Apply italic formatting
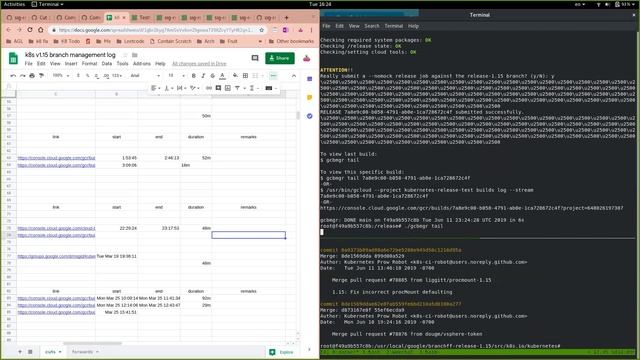The height and width of the screenshot is (360, 640). pyautogui.click(x=203, y=76)
